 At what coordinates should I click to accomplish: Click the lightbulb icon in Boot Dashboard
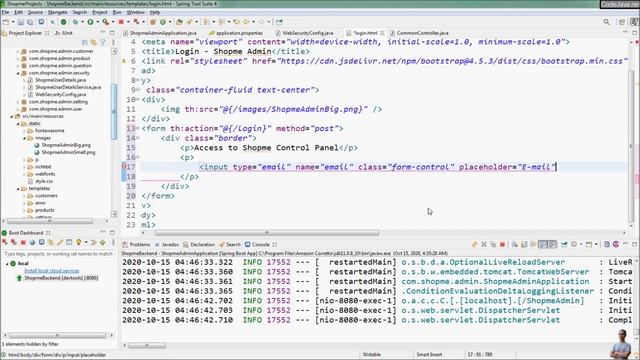pos(78,242)
